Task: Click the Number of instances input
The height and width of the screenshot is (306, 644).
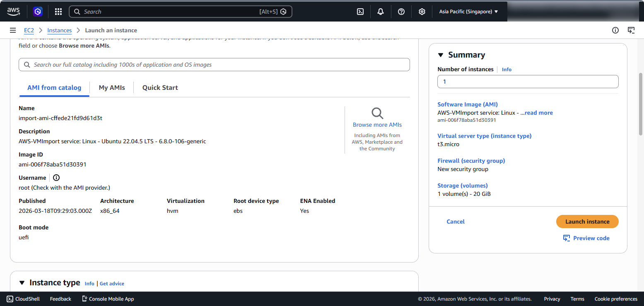Action: [528, 82]
